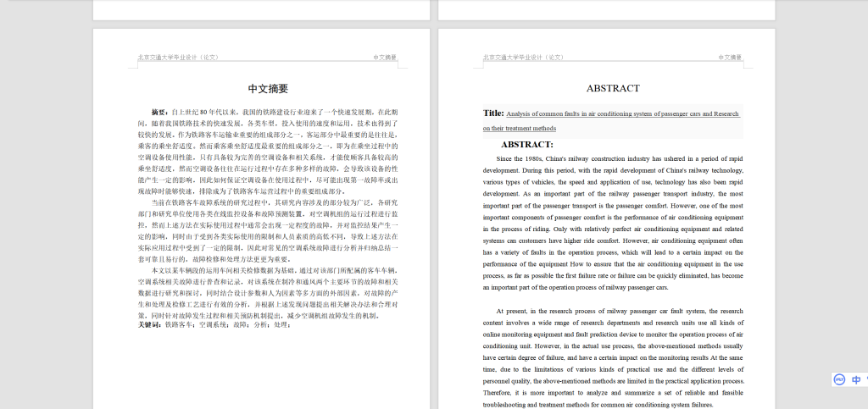Click the bold 'ABSTRACT:' label

click(527, 145)
